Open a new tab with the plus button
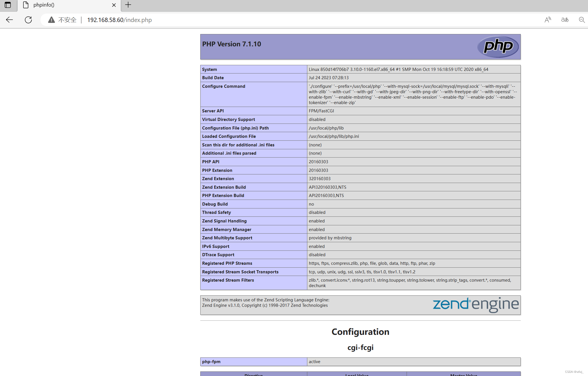588x376 pixels. 128,5
